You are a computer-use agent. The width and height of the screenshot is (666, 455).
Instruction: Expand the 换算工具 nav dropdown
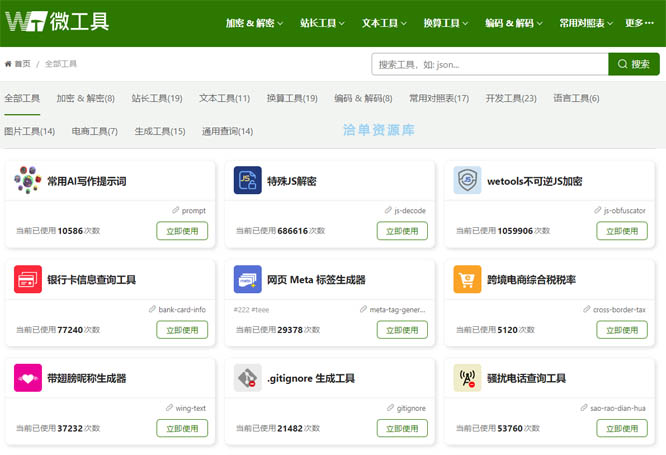[x=446, y=23]
